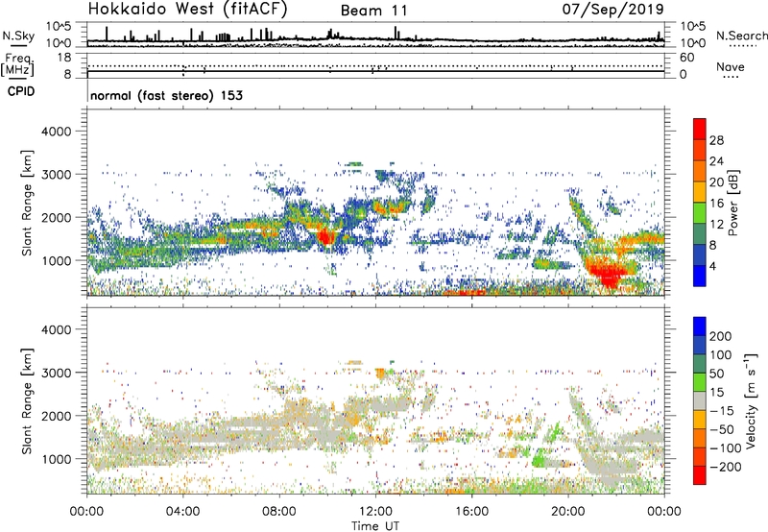Click the 'Velocity [m s-1]' colorbar title
Image resolution: width=768 pixels, height=532 pixels.
tap(751, 400)
